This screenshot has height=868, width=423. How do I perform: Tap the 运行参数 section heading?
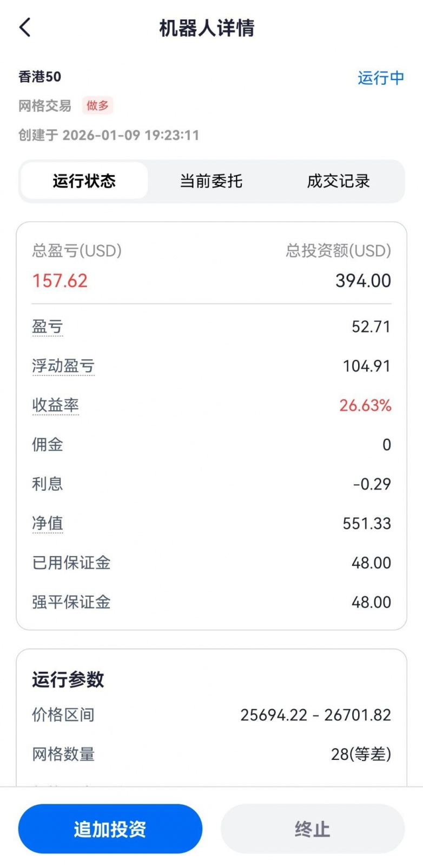pos(68,679)
